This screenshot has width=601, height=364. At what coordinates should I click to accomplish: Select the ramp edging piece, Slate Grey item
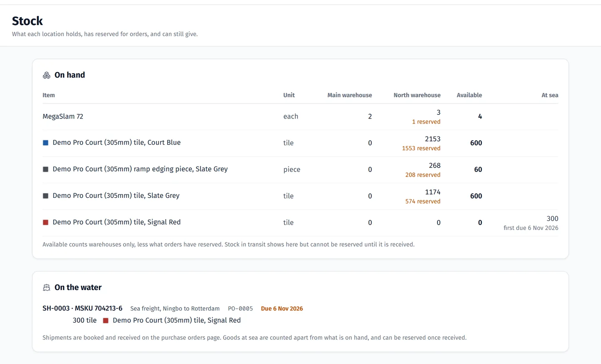click(140, 169)
